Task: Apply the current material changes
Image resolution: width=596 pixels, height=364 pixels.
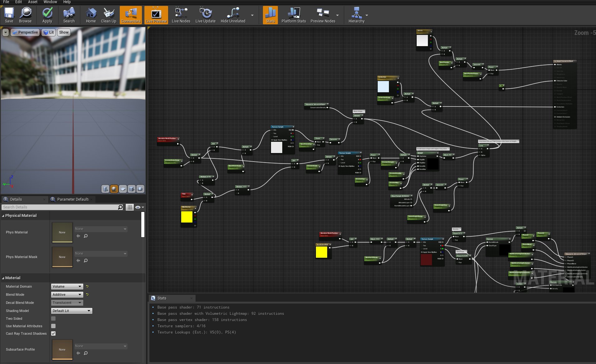Action: click(x=47, y=15)
